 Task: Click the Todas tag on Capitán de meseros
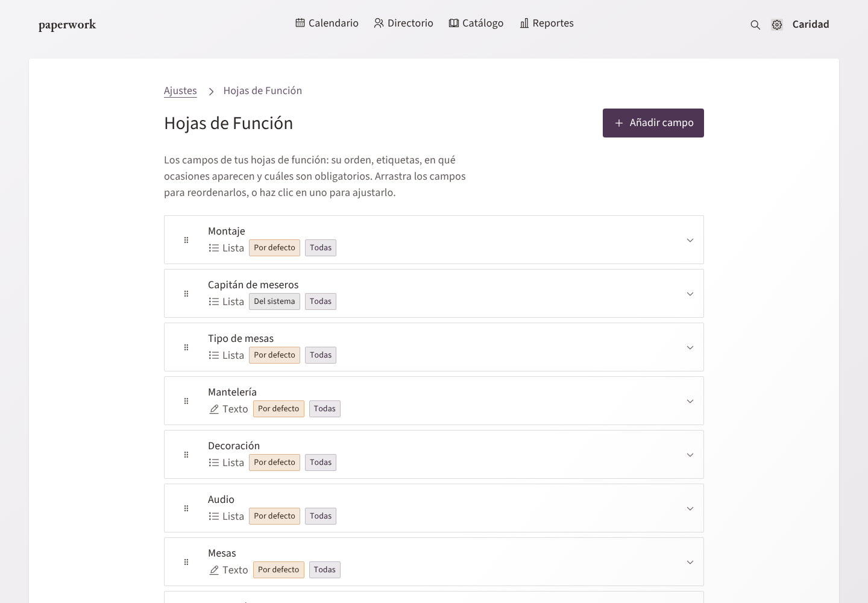pos(321,301)
